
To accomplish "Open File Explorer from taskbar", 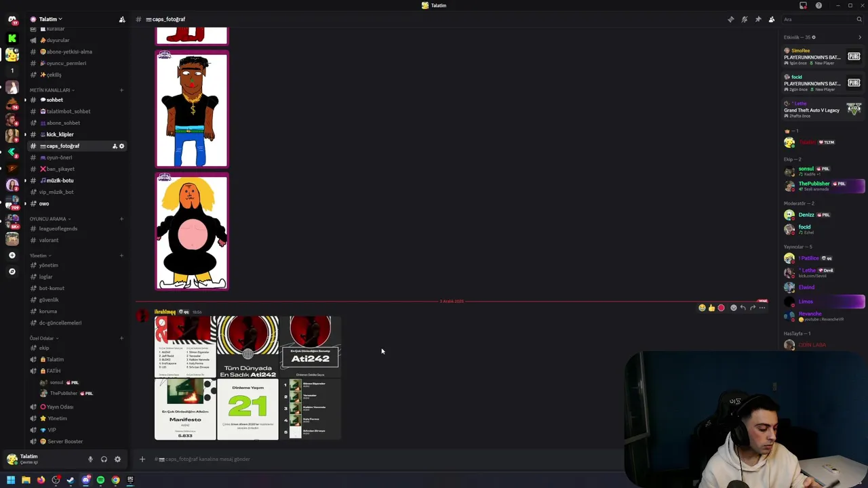I will (26, 481).
